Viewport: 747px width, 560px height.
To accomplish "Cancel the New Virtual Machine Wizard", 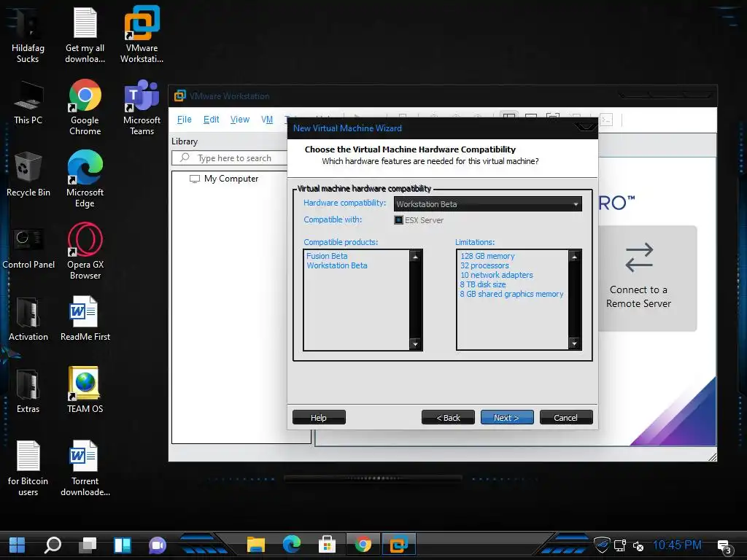I will 566,417.
